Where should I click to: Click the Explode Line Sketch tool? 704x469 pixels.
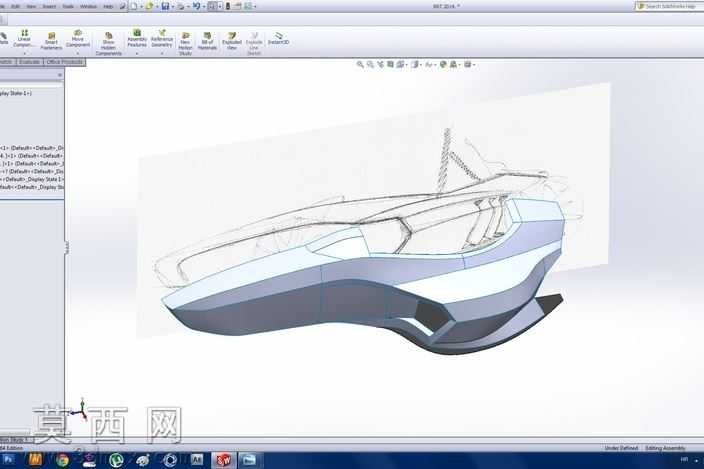(254, 44)
